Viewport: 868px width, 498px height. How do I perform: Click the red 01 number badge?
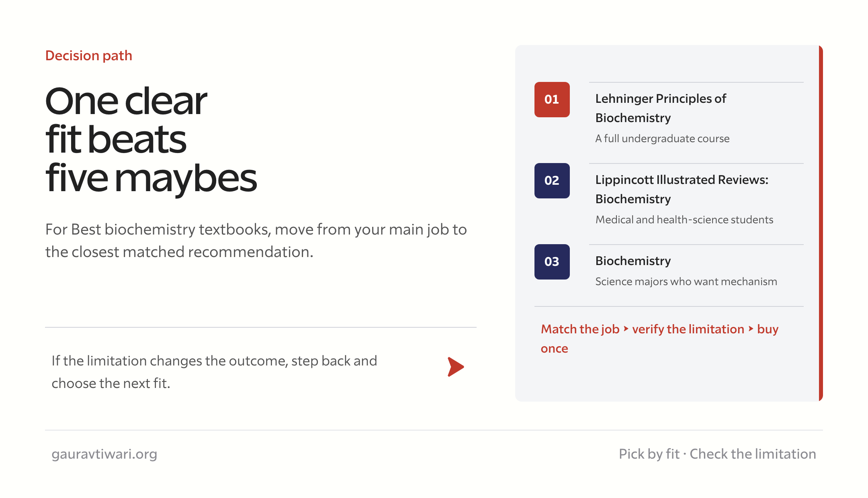(x=552, y=100)
